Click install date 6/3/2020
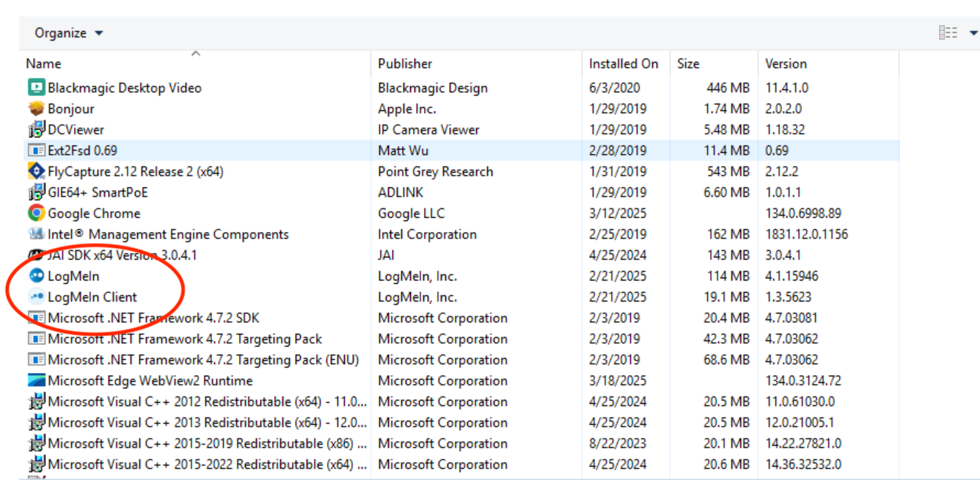The image size is (980, 480). click(x=614, y=87)
